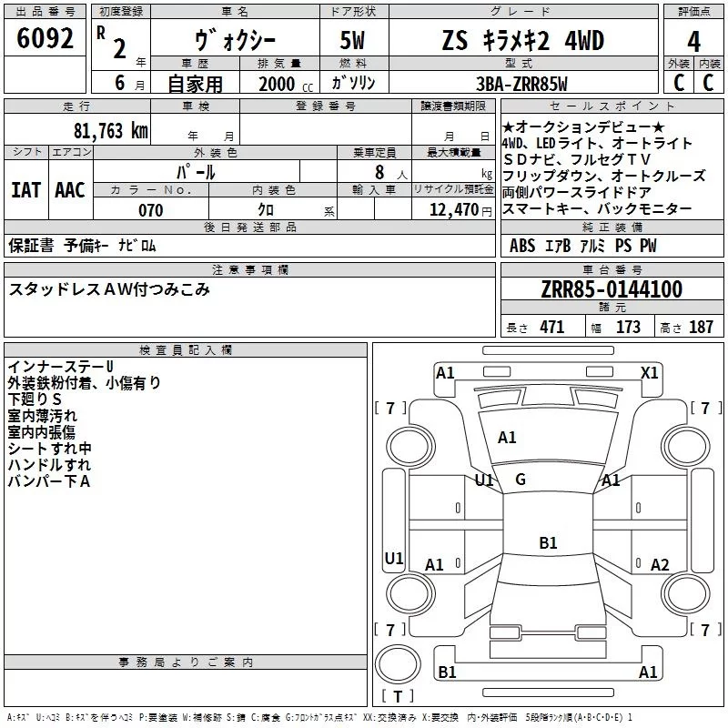Viewport: 728px width, 728px height.
Task: Click sales point line 両側パワースライドドア
Action: [x=577, y=192]
